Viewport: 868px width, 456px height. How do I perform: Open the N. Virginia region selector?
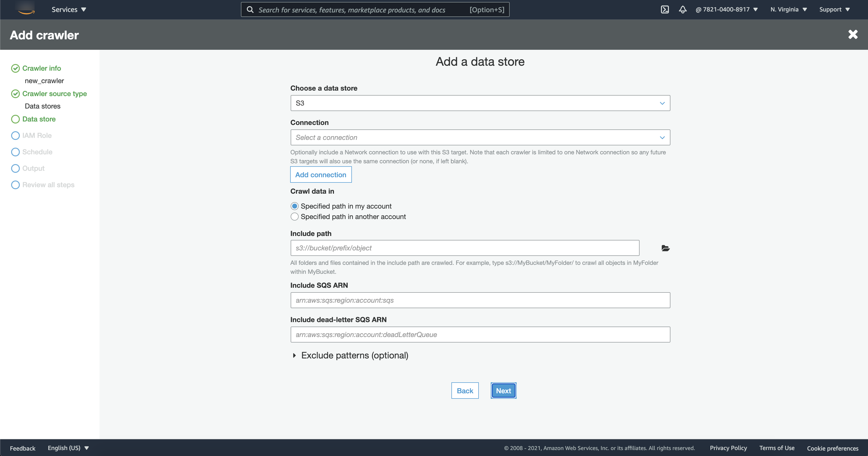point(788,9)
